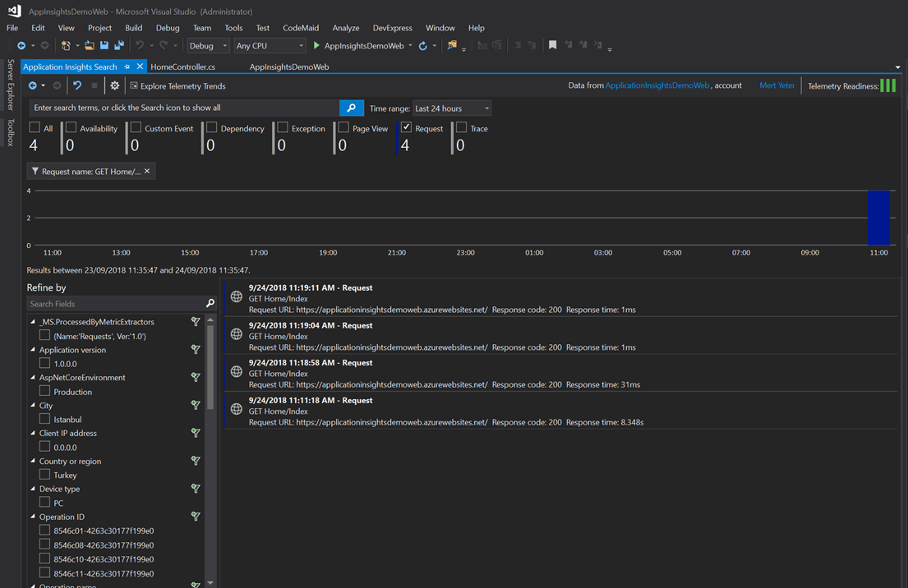
Task: Open the Time range Last 24 hours dropdown
Action: pos(452,108)
